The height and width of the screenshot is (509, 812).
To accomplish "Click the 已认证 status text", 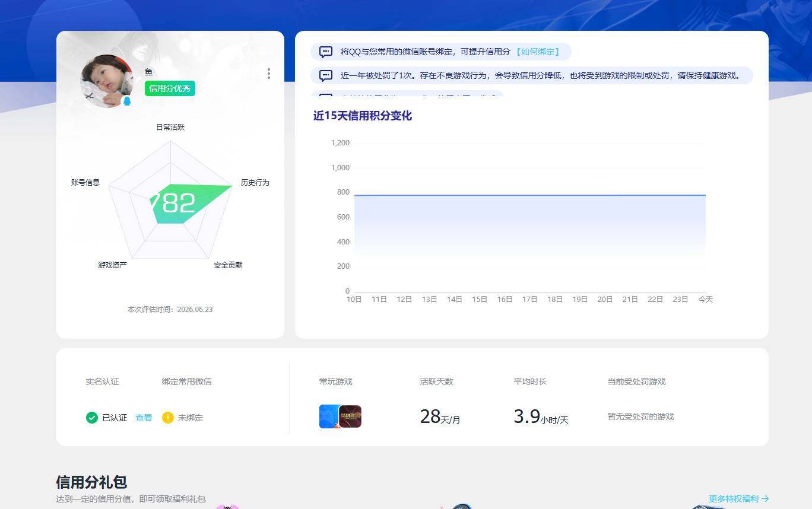I will pos(115,418).
